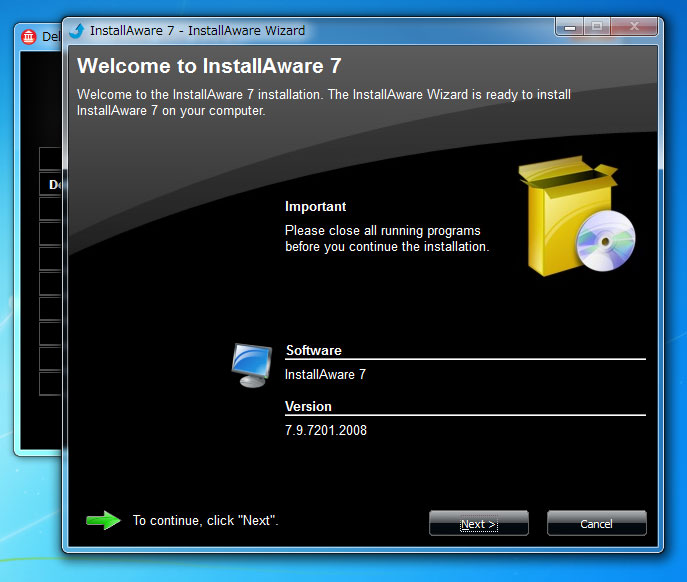Click the 'InstallAware 7 - InstallAware Wizard' title
Image resolution: width=687 pixels, height=582 pixels.
[198, 31]
